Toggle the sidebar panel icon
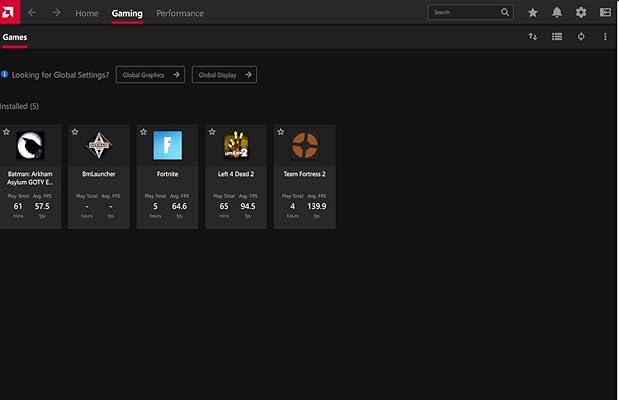The width and height of the screenshot is (619, 400). (x=605, y=13)
